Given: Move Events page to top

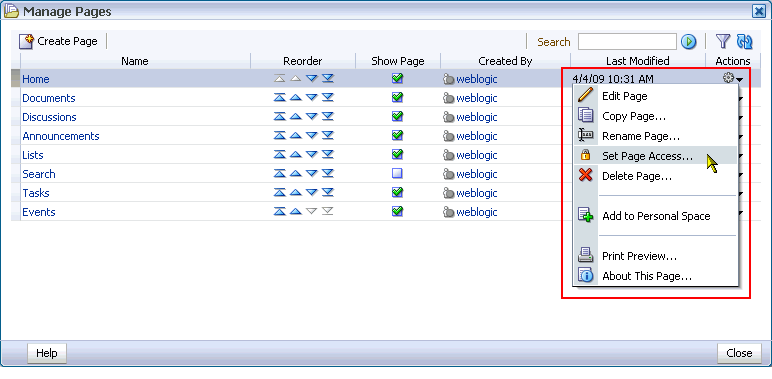Looking at the screenshot, I should 280,212.
